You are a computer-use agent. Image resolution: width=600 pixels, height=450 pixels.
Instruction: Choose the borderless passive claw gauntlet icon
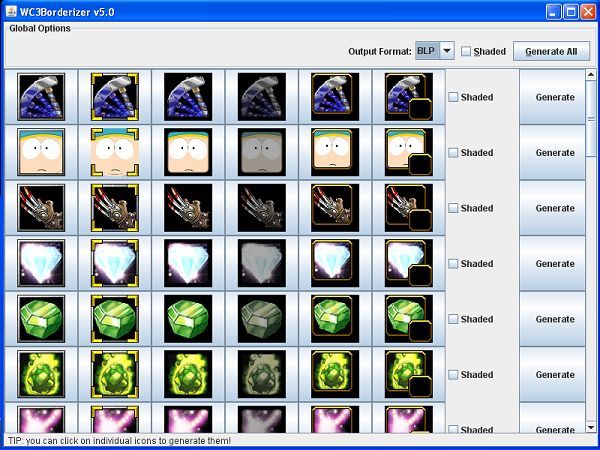[188, 208]
